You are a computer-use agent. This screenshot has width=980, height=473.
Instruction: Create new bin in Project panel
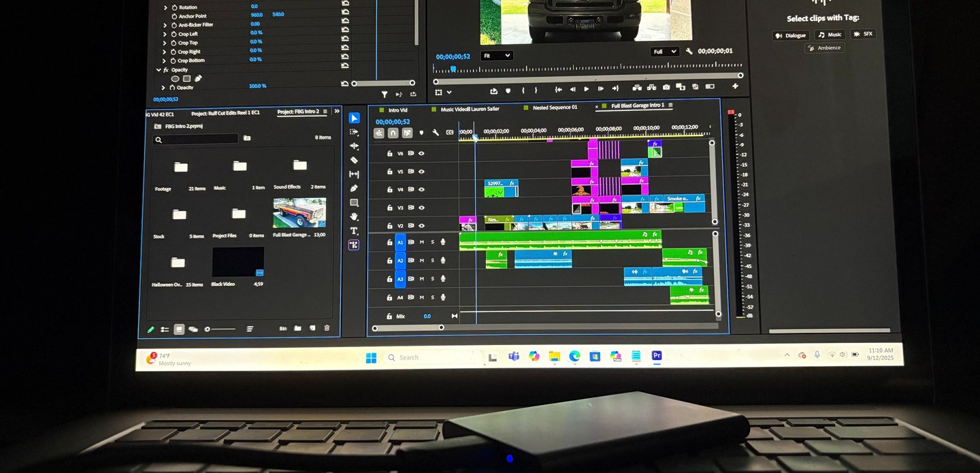[297, 328]
